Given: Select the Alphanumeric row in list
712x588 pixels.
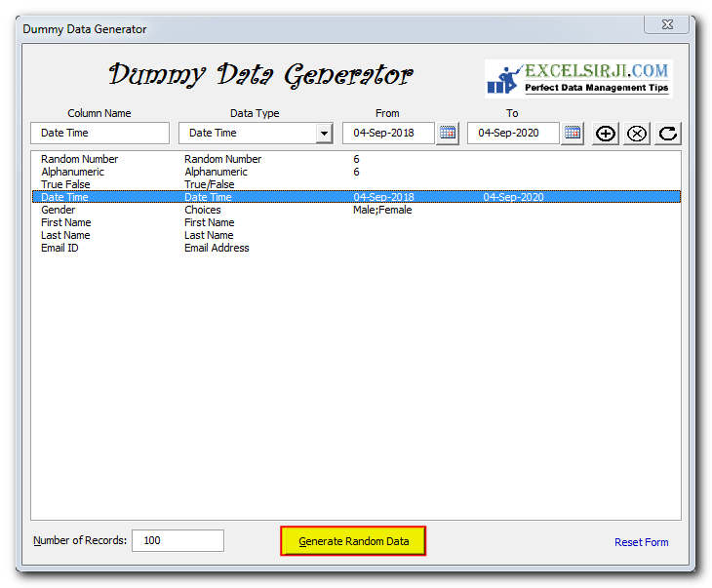Looking at the screenshot, I should point(356,172).
